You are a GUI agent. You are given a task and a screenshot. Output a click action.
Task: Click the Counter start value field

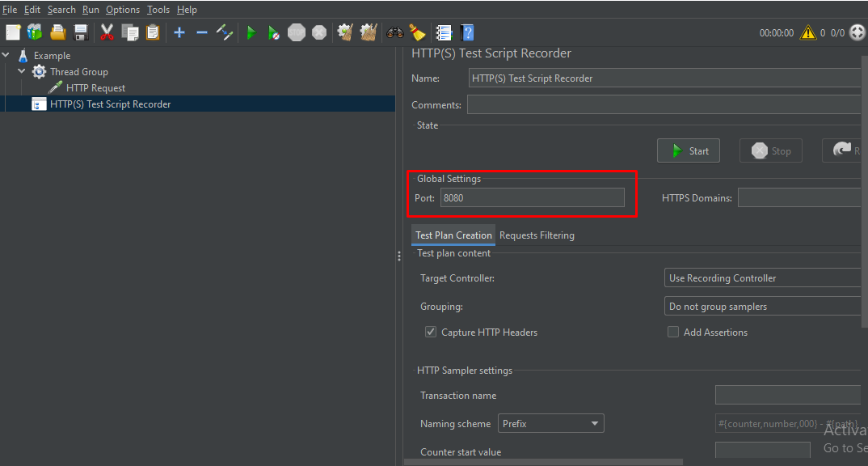(763, 451)
